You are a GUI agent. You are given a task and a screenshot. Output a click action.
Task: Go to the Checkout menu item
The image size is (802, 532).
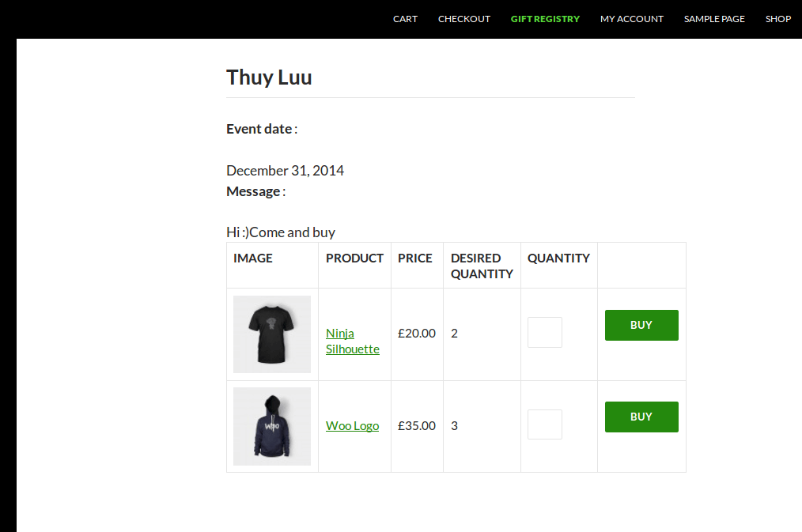click(464, 19)
